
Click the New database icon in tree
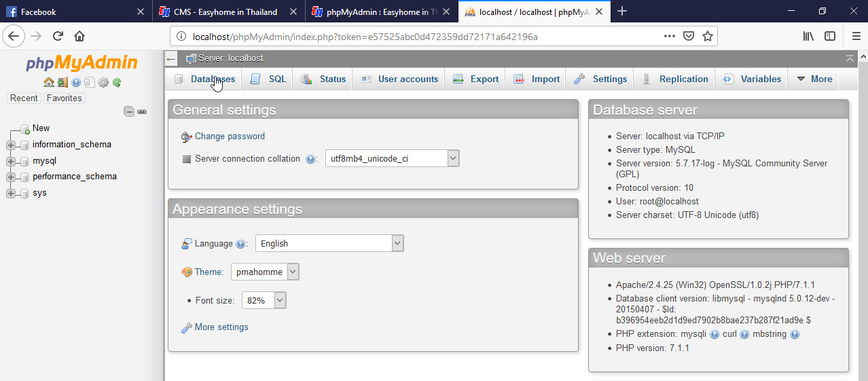point(24,128)
